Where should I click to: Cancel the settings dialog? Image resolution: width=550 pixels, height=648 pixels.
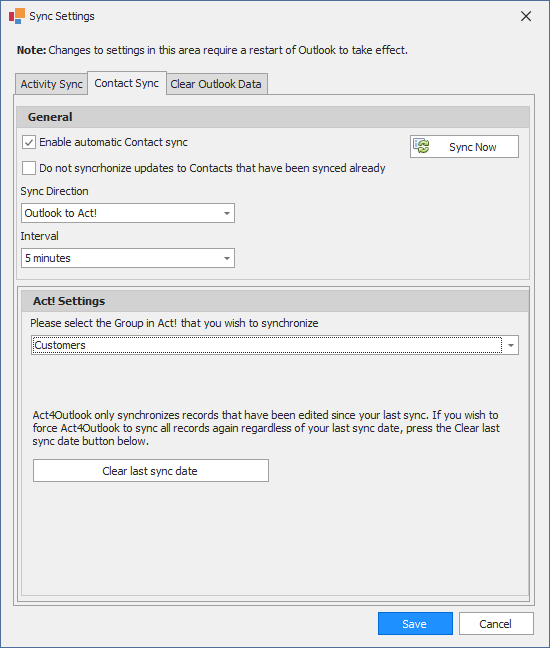click(496, 624)
